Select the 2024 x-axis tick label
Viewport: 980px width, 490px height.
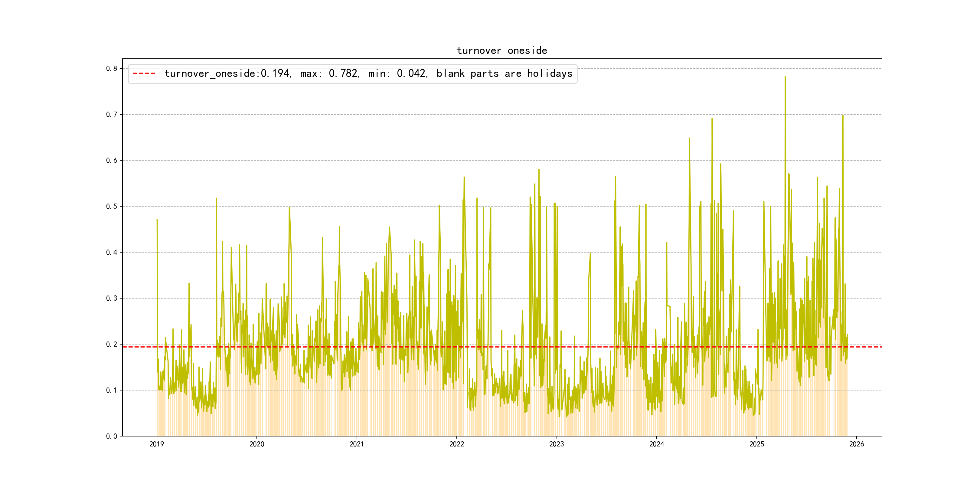(x=657, y=444)
